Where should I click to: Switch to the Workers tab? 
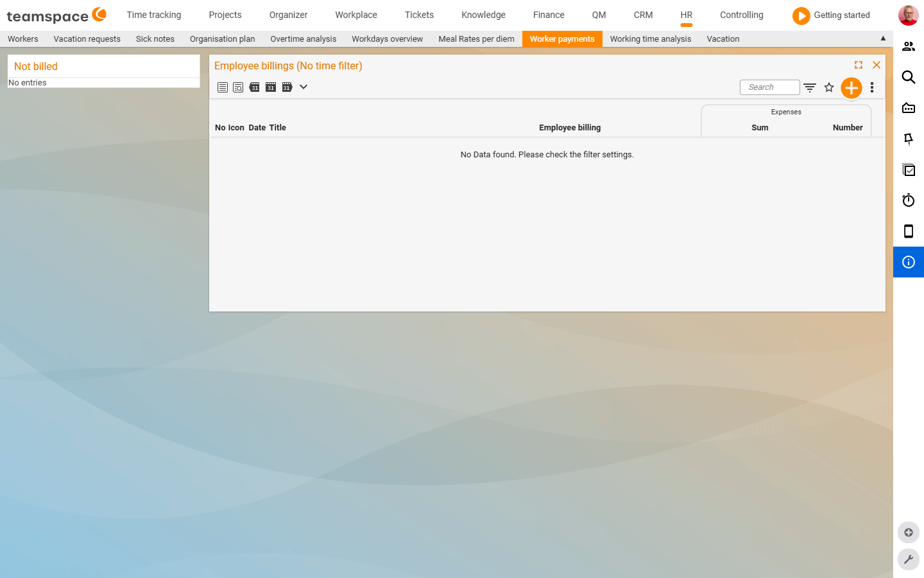pyautogui.click(x=23, y=39)
